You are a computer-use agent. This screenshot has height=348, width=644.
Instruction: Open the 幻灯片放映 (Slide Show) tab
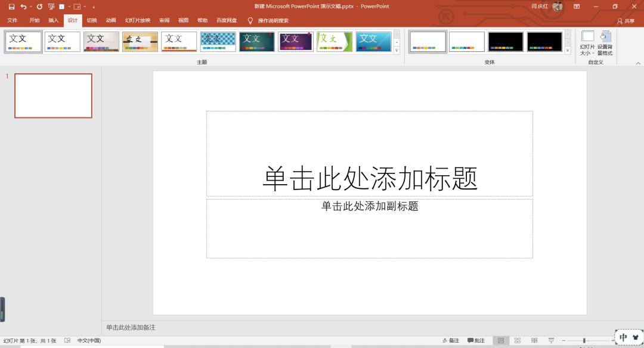(138, 20)
